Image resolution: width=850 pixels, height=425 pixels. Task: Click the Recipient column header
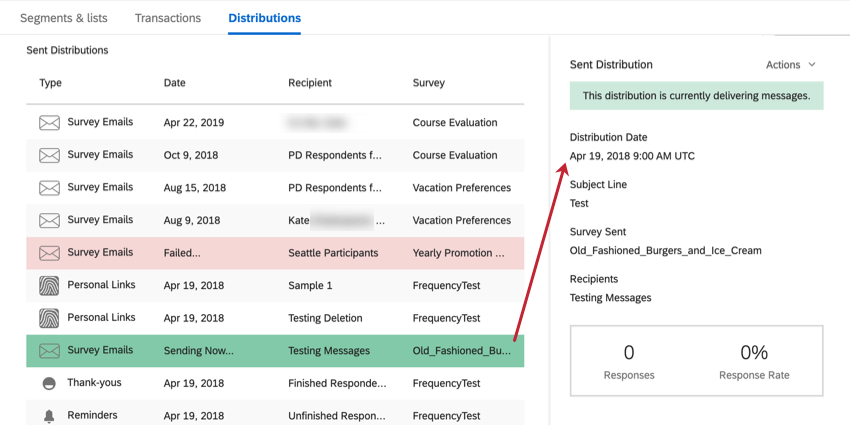[x=310, y=83]
